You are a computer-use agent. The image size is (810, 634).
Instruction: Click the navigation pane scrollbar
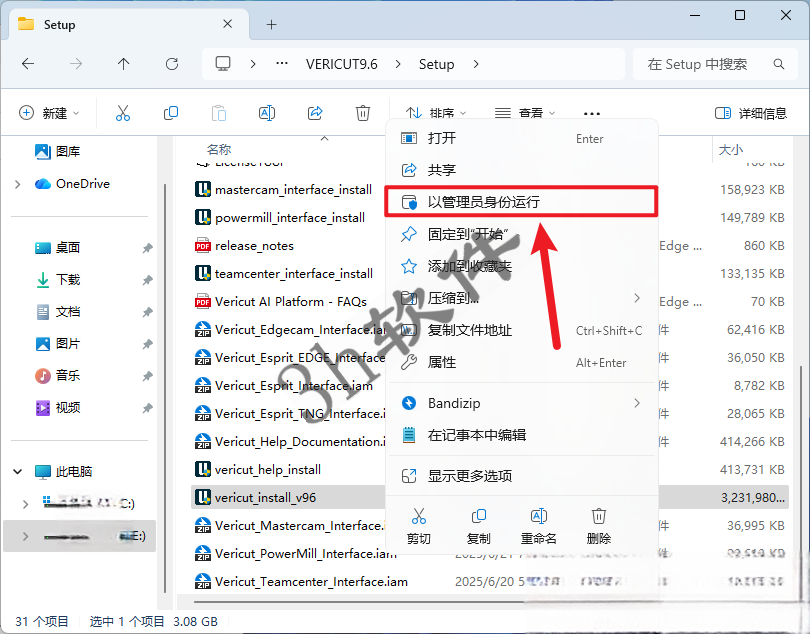(x=165, y=388)
